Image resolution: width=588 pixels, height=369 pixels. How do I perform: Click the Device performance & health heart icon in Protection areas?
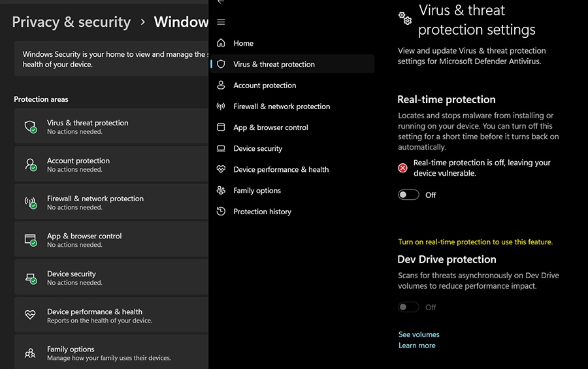(x=30, y=314)
